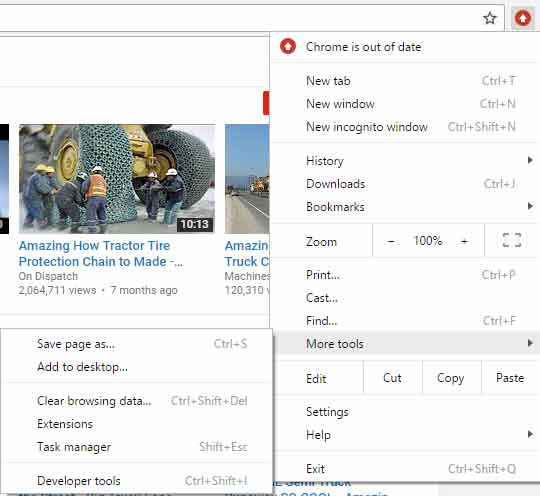Click the bookmark star icon
This screenshot has height=496, width=540.
point(490,18)
